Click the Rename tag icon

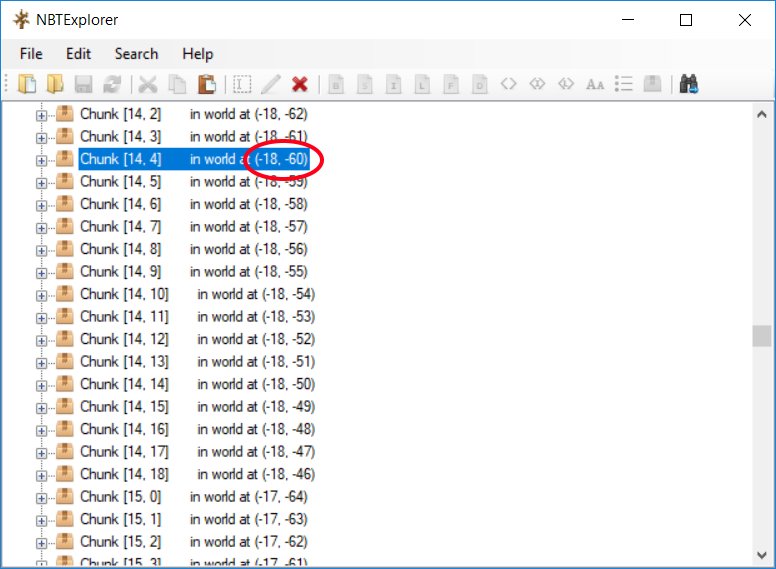pos(242,84)
